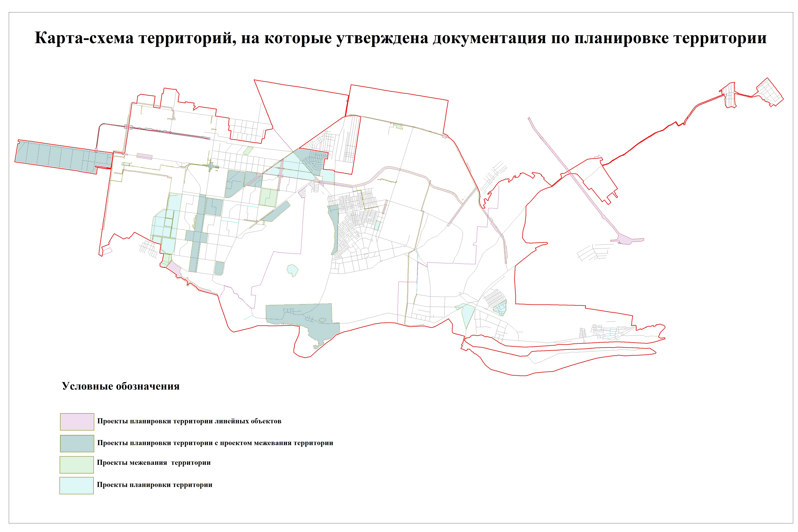Select the last legend label 'Проекты планировки территории'
798x532 pixels.
(x=155, y=485)
